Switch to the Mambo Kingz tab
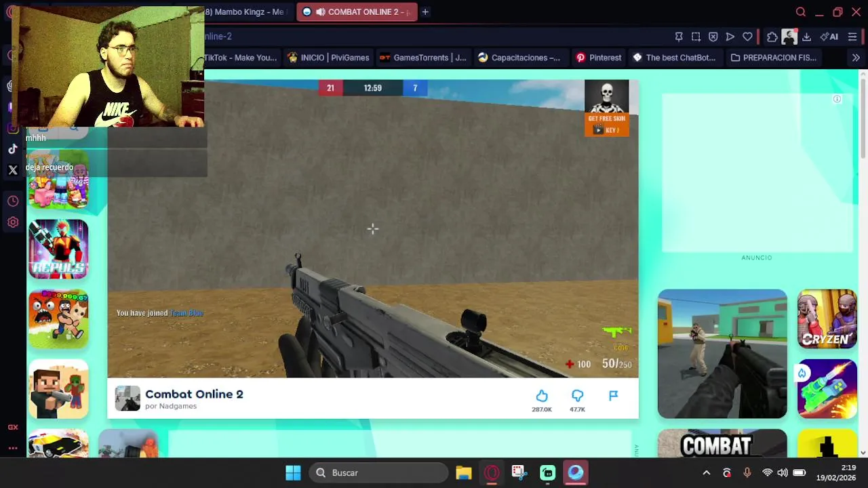 tap(245, 12)
